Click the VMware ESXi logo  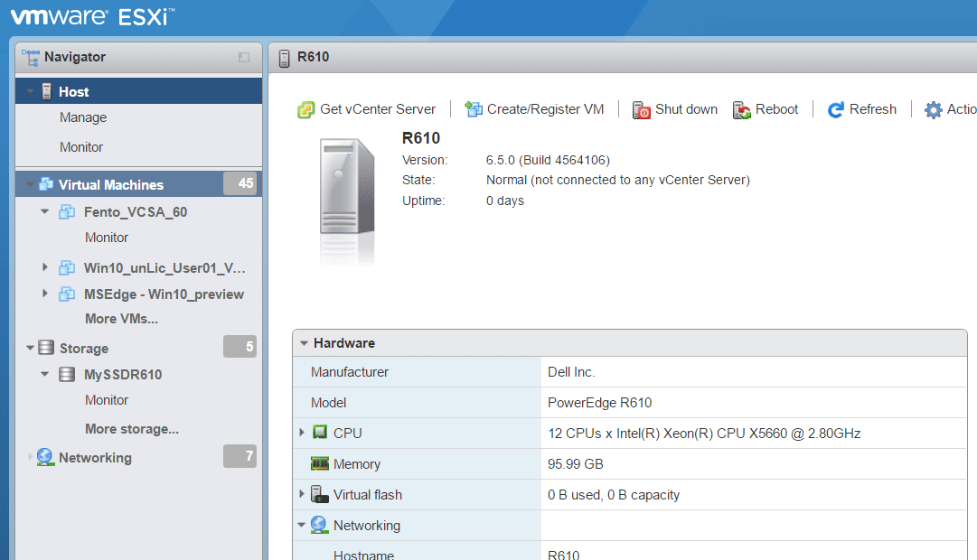coord(92,17)
